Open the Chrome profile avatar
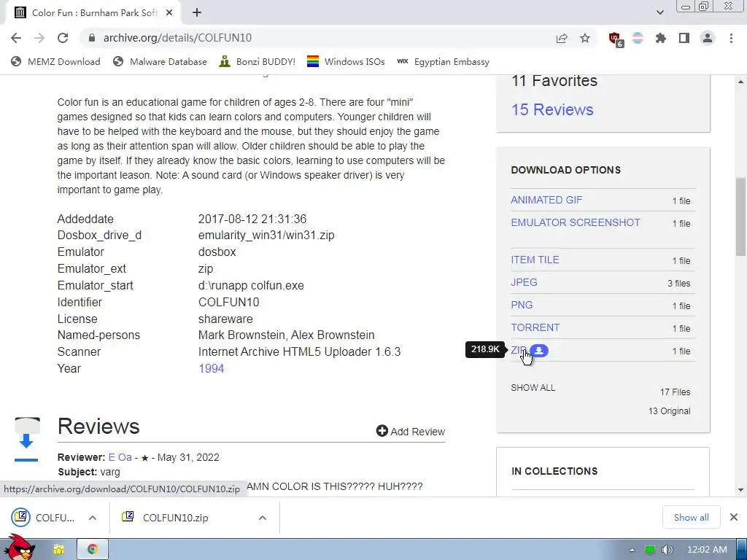The height and width of the screenshot is (560, 747). click(708, 38)
